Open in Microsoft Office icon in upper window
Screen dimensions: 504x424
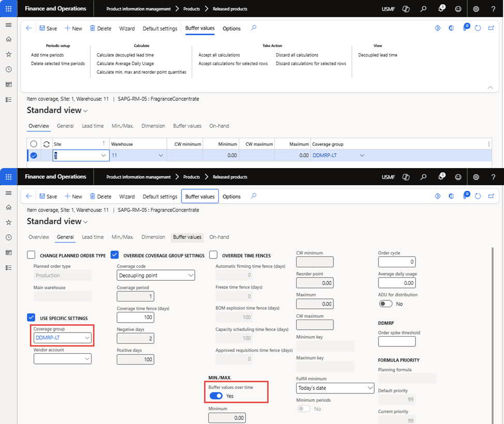[451, 28]
